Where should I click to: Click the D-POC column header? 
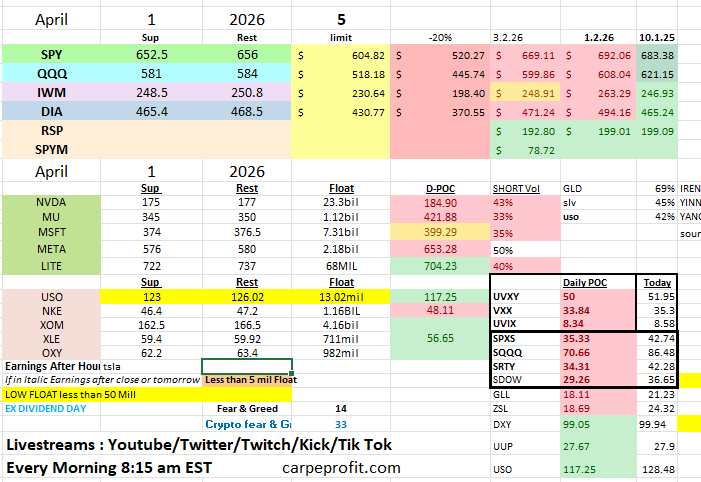[440, 189]
